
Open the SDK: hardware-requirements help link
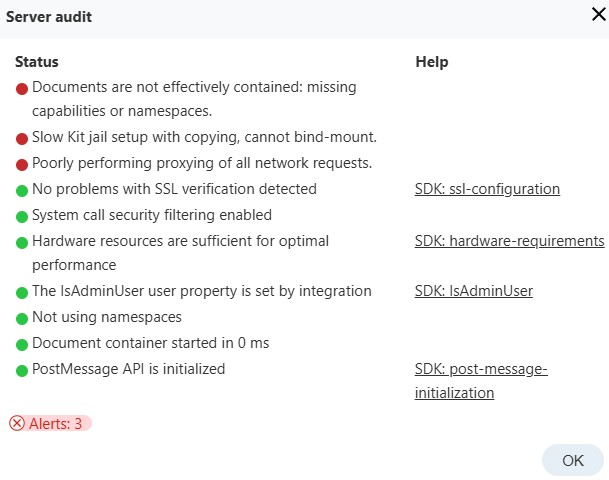[509, 241]
